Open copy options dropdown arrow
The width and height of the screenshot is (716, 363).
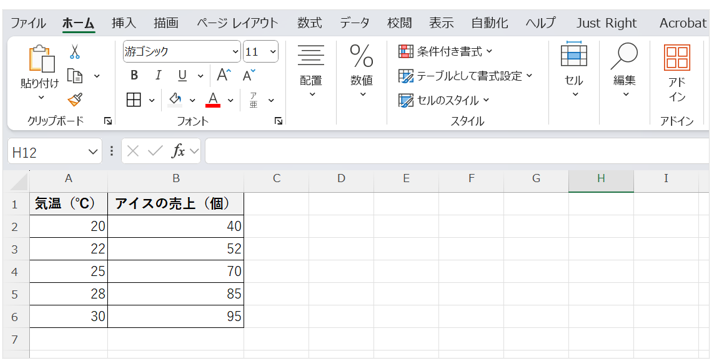97,76
